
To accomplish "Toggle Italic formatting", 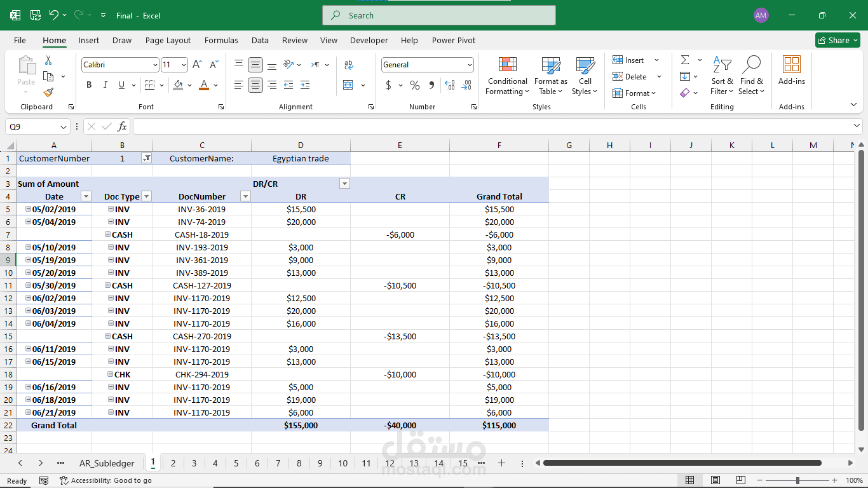I will pos(105,85).
